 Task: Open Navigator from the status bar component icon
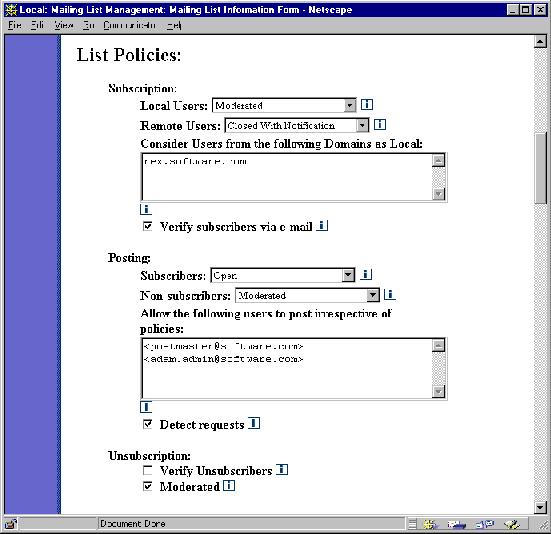(x=430, y=525)
